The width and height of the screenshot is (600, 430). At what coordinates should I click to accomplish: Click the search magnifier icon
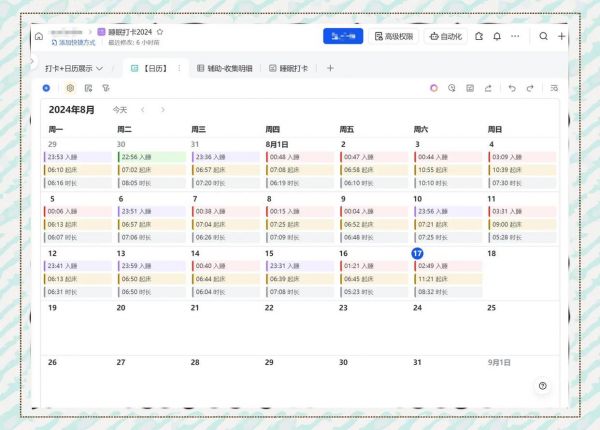click(x=543, y=36)
